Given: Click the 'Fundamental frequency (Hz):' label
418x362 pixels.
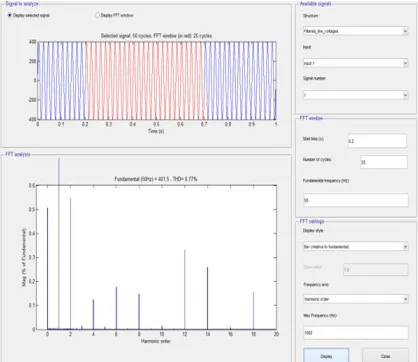Looking at the screenshot, I should [x=326, y=181].
